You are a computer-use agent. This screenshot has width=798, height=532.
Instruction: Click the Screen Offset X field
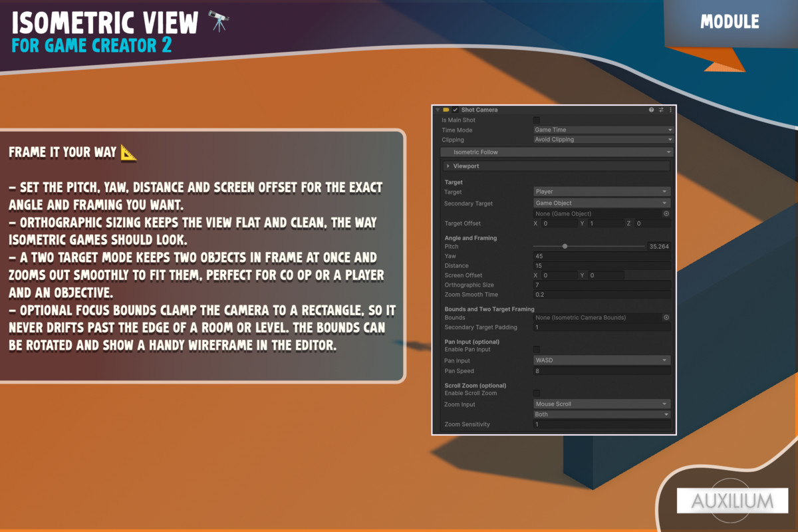pyautogui.click(x=559, y=275)
